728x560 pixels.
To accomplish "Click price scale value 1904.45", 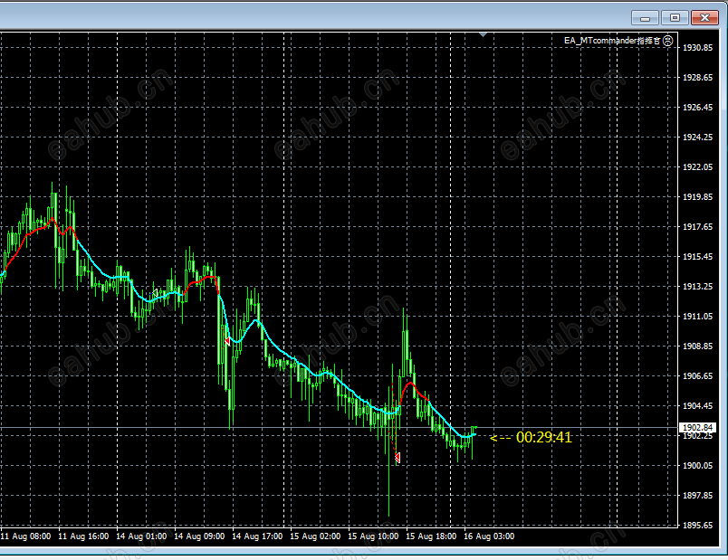I will point(697,405).
